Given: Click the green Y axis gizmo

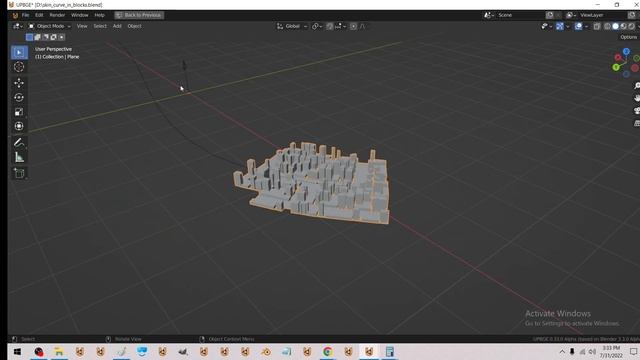Looking at the screenshot, I should pos(616,67).
